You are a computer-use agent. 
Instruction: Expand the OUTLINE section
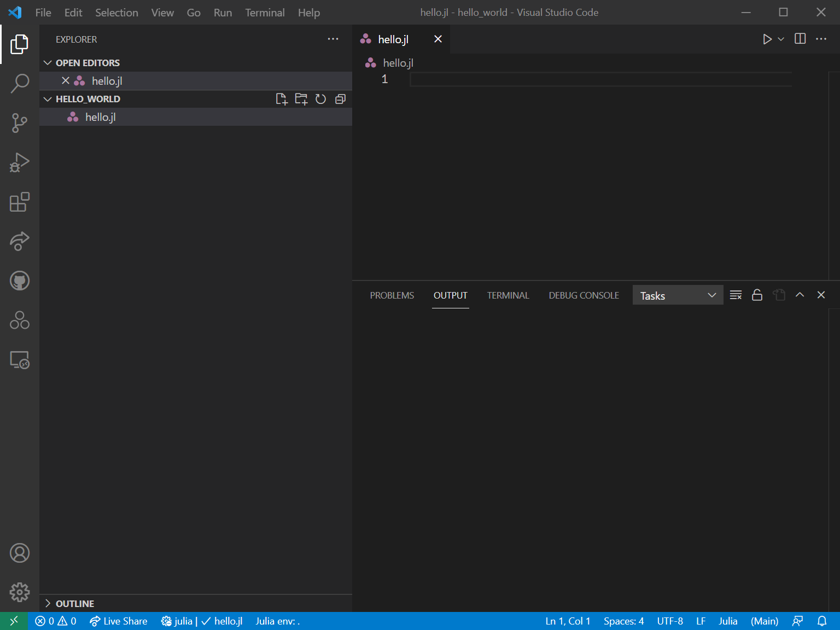click(x=68, y=603)
